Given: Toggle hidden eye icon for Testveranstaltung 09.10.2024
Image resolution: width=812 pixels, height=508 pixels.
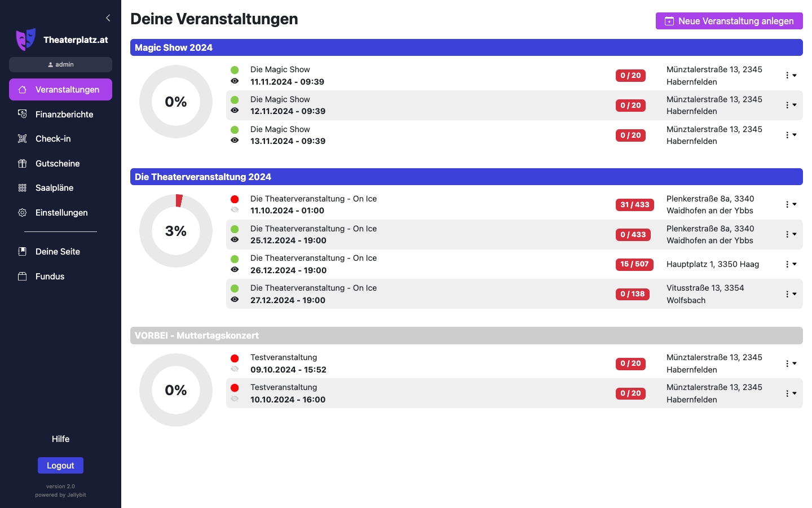Looking at the screenshot, I should click(235, 369).
